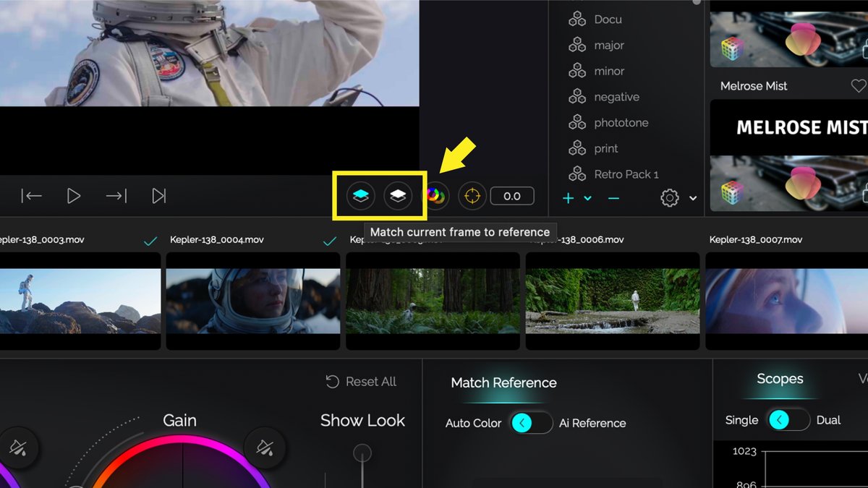Click the astronaut preview image in the viewer
Image resolution: width=868 pixels, height=488 pixels.
(x=210, y=53)
